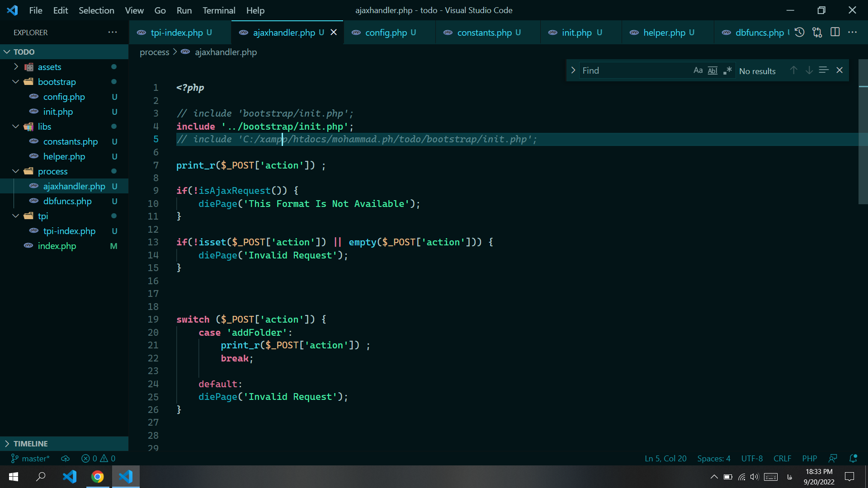Split the editor right
This screenshot has height=488, width=868.
pos(835,32)
